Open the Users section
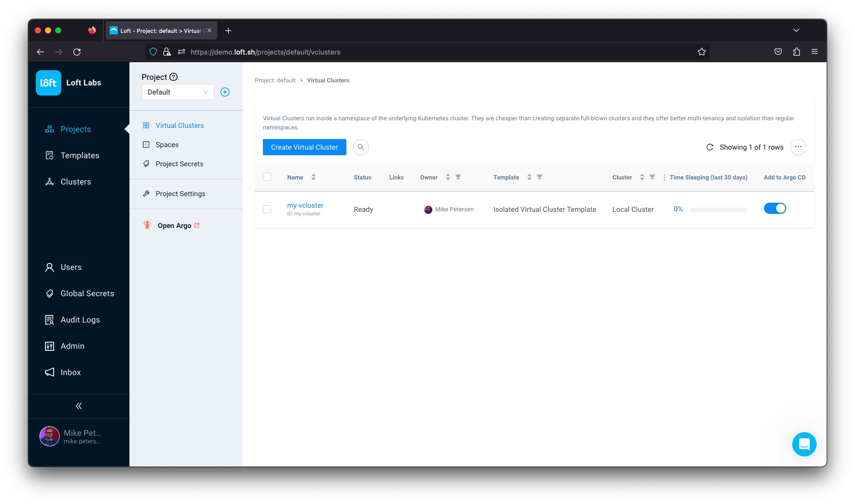The image size is (855, 504). tap(71, 267)
